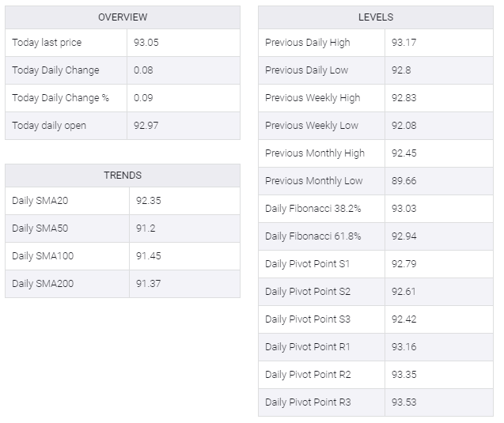The width and height of the screenshot is (504, 423).
Task: Select the Today Daily Change % value
Action: coord(143,98)
